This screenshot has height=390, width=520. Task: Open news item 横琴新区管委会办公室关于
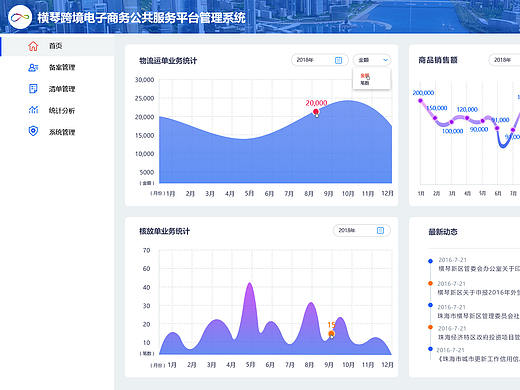coord(479,269)
